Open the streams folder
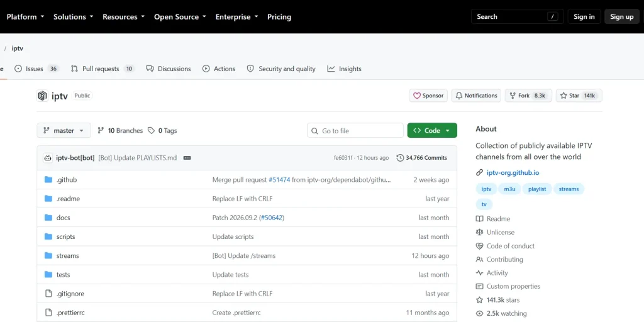This screenshot has height=322, width=644. pyautogui.click(x=67, y=255)
